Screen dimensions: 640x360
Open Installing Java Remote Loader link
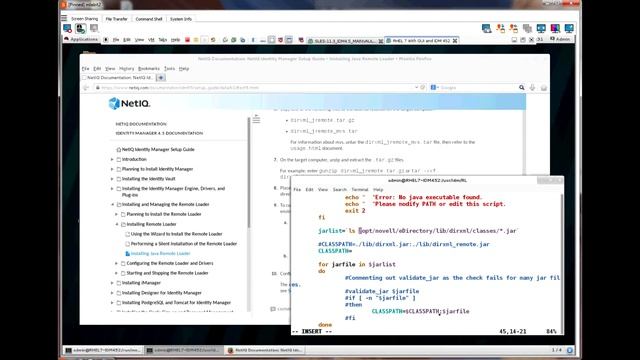tap(160, 253)
